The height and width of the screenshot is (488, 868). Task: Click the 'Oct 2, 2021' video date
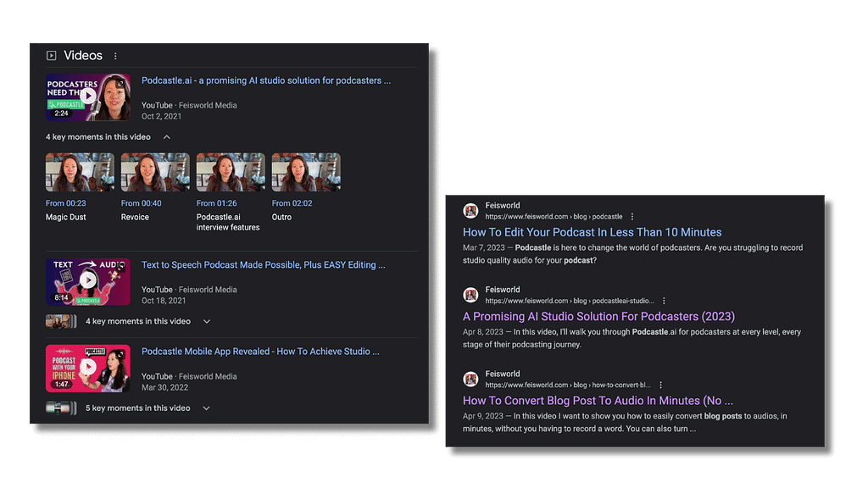point(161,116)
